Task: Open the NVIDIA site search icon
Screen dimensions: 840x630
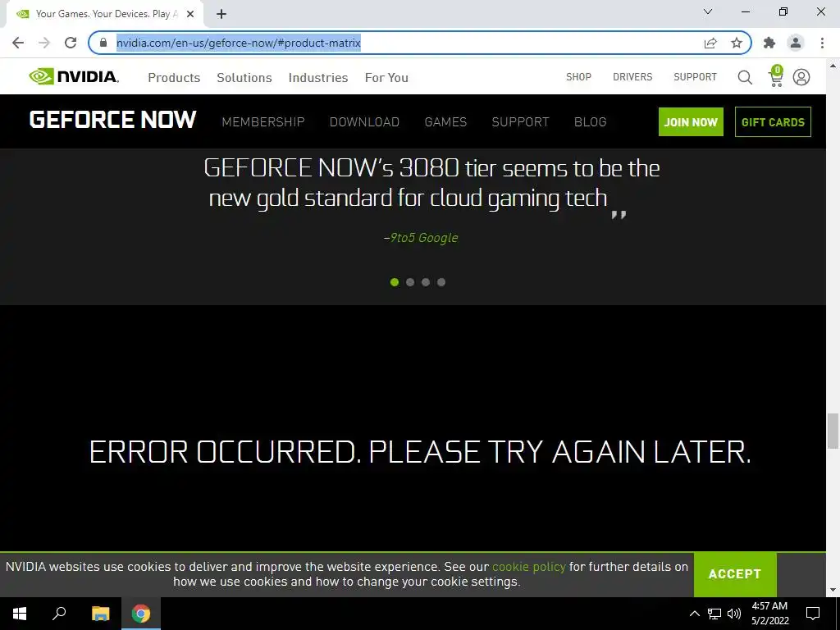Action: [x=745, y=77]
